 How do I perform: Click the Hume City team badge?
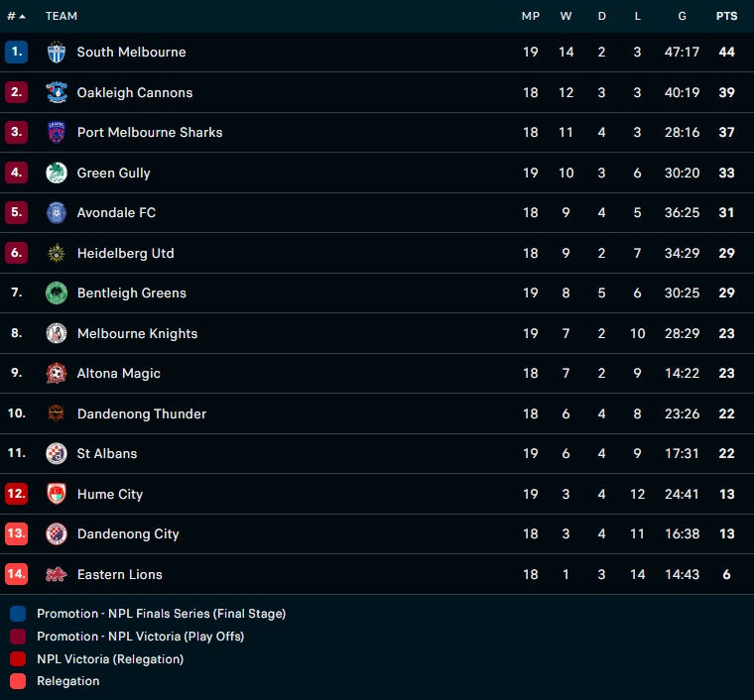[57, 494]
